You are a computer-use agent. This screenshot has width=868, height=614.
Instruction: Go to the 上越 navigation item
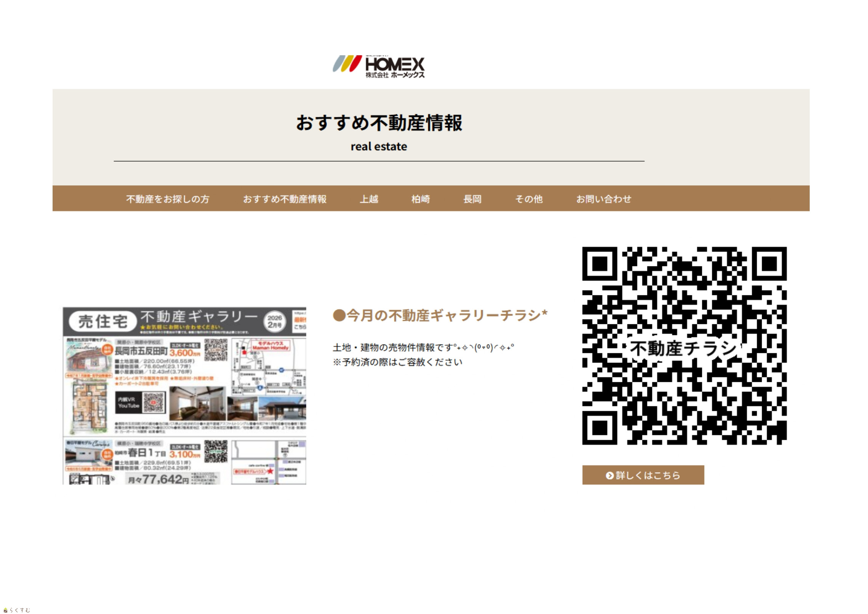point(369,199)
